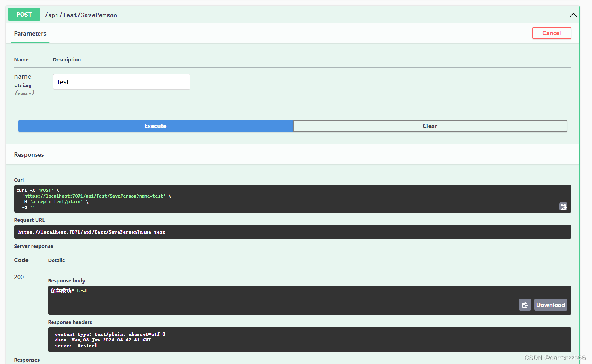Click inside the name query parameter field
Screen dimensions: 592x364
click(x=121, y=82)
